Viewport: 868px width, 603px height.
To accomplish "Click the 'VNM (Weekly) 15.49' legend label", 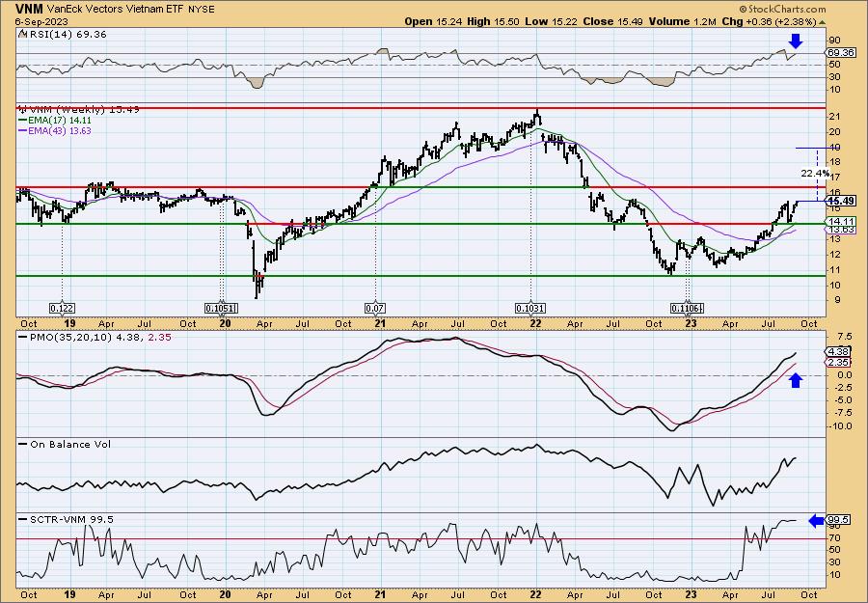I will click(x=82, y=110).
